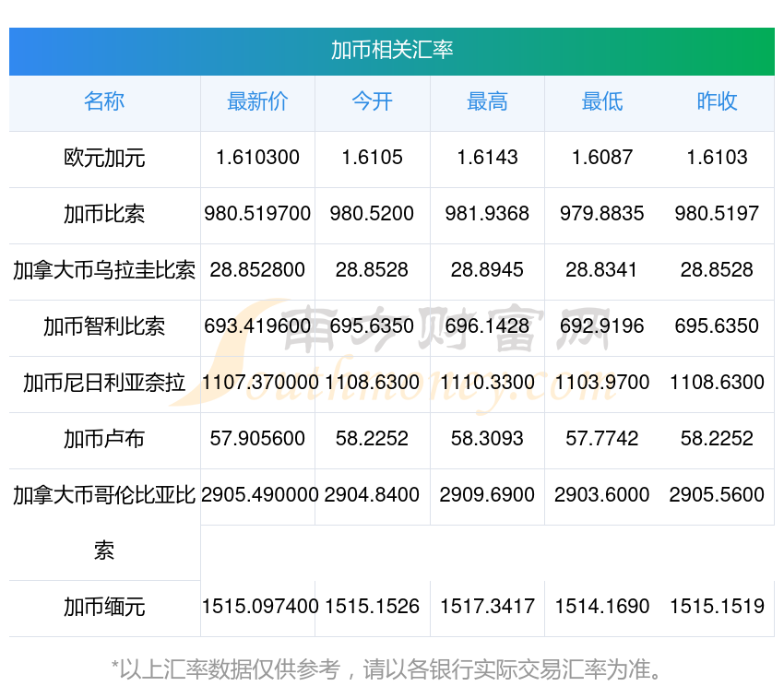Select high value 696.1428
The width and height of the screenshot is (784, 698).
[x=487, y=326]
